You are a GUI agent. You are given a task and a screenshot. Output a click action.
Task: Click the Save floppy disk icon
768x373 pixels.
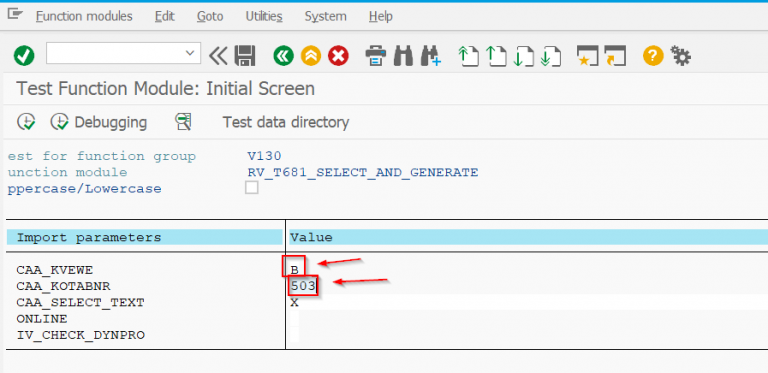244,56
